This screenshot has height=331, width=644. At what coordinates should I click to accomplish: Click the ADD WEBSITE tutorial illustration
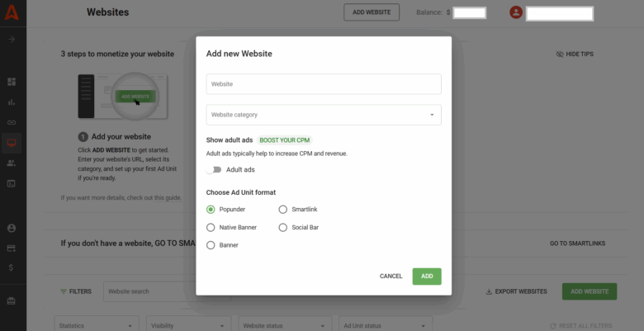pos(123,96)
